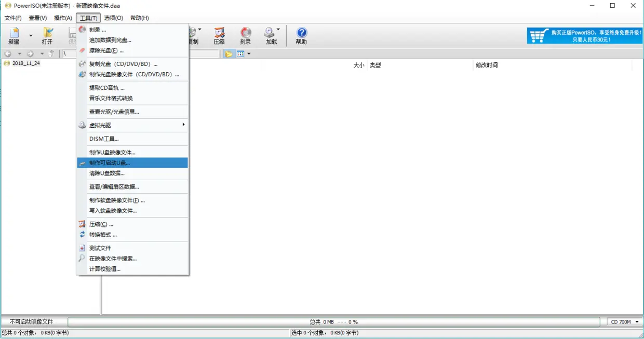
Task: Click the 不可启动映像文件 status label
Action: click(x=31, y=322)
